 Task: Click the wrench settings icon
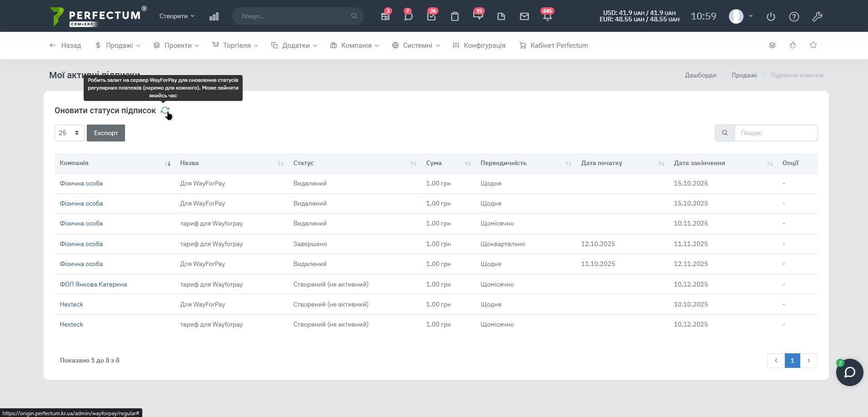pyautogui.click(x=817, y=17)
